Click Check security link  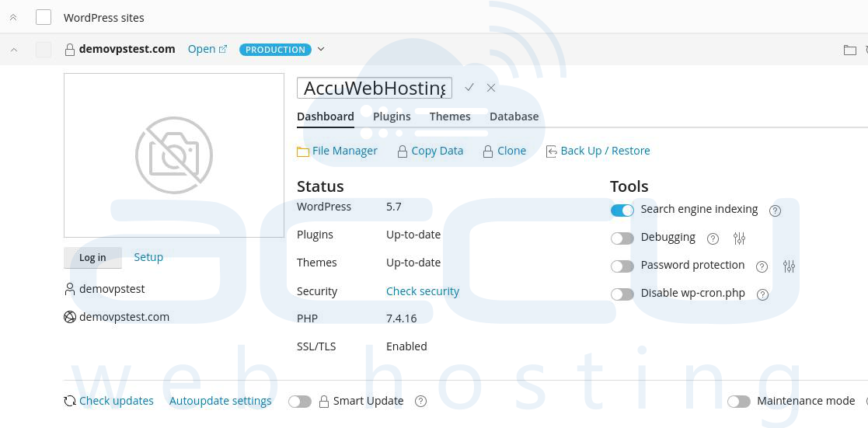(x=423, y=292)
